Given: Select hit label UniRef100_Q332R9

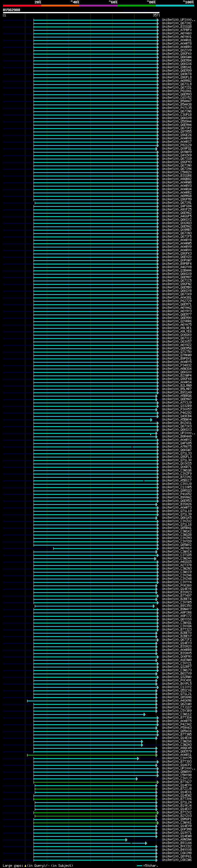Looking at the screenshot, I should coord(177,406).
